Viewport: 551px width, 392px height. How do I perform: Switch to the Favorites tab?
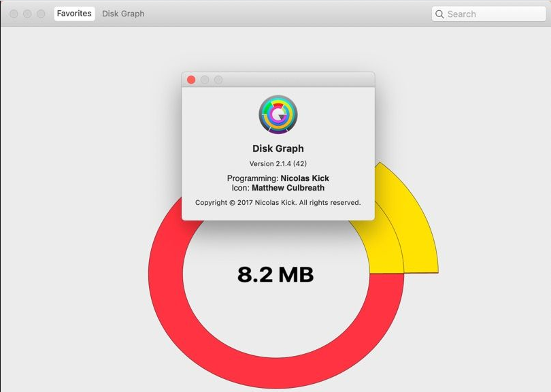coord(74,14)
